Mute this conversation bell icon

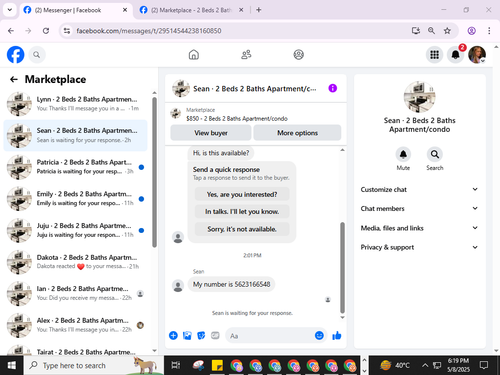click(403, 154)
